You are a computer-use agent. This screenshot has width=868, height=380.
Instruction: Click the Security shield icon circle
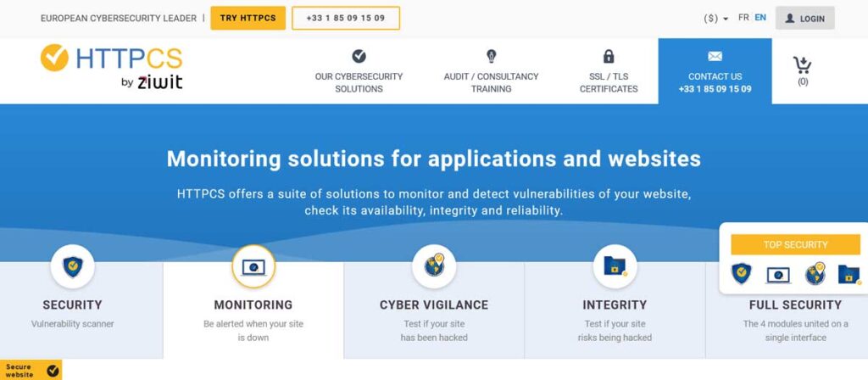tap(73, 266)
